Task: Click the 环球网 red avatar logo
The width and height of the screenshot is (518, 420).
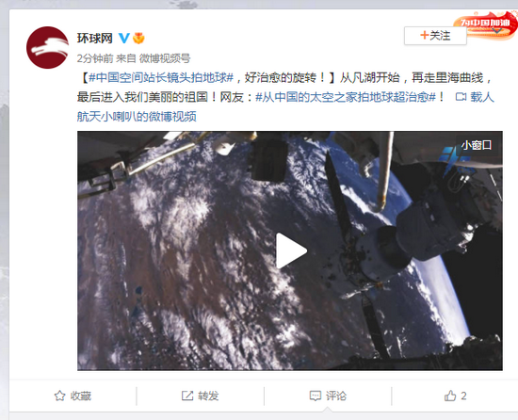Action: tap(48, 47)
